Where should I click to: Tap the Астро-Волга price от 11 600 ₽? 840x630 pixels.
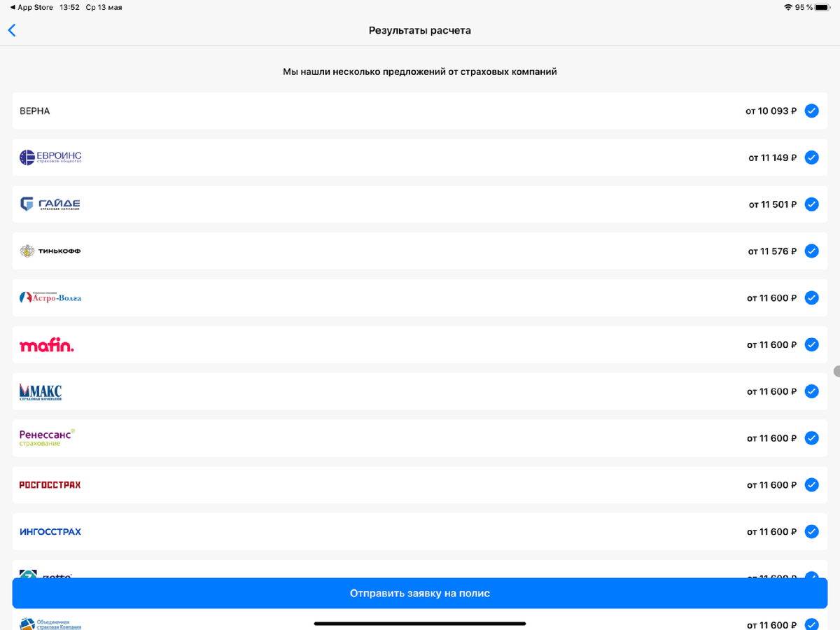point(771,297)
